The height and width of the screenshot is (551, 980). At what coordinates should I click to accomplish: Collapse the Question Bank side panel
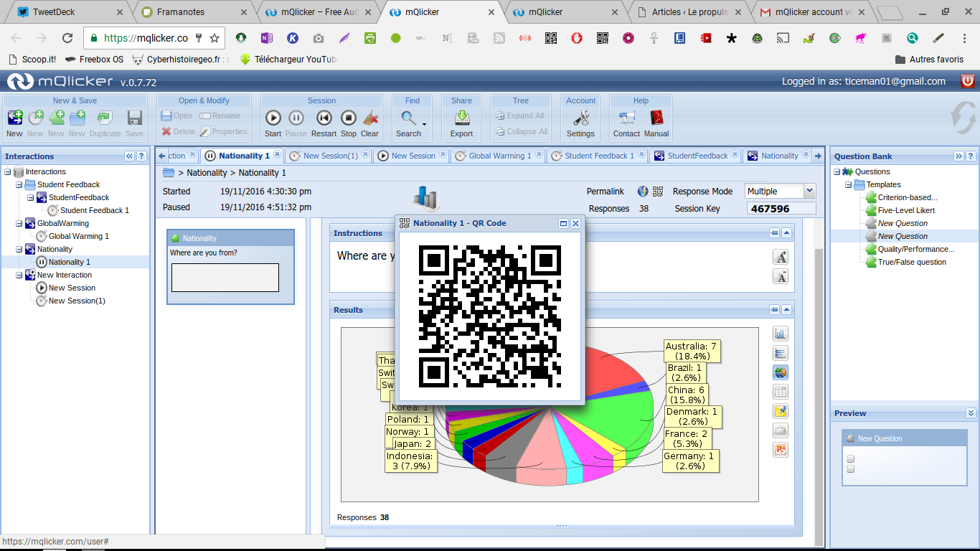point(958,156)
